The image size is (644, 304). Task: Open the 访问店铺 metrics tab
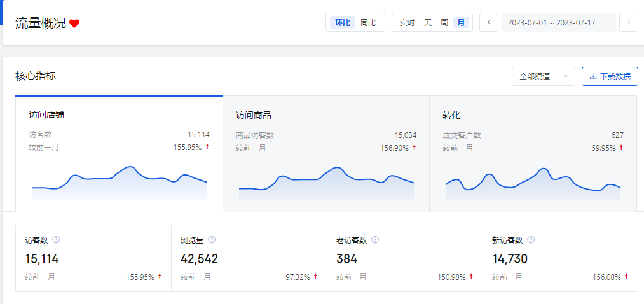pyautogui.click(x=119, y=153)
